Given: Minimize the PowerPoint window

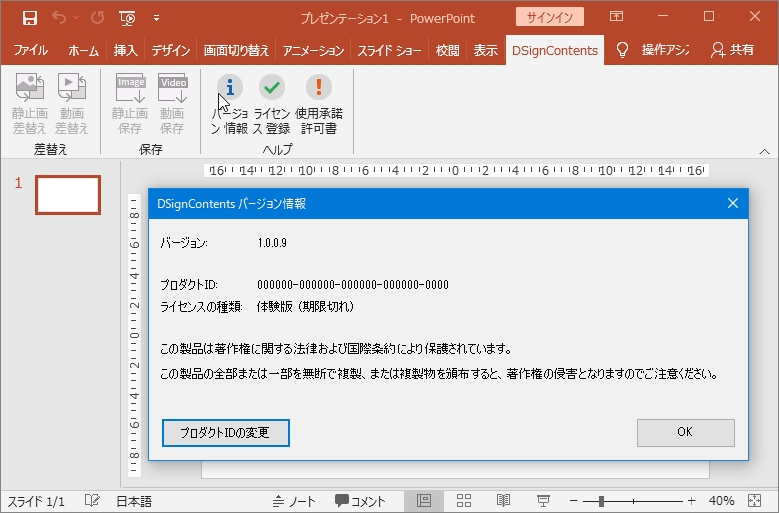Looking at the screenshot, I should coord(663,16).
